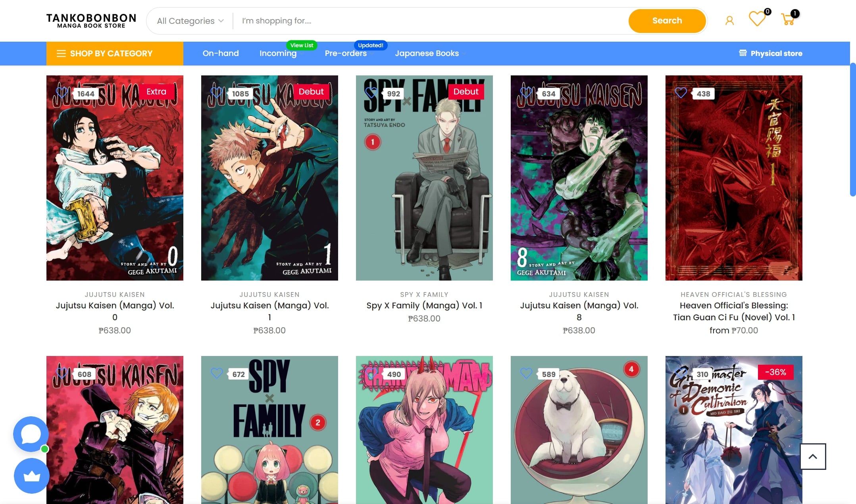Screen dimensions: 856x504
Task: Click Debut tag on Jujutsu Kaisen Vol. 1
Action: point(311,92)
